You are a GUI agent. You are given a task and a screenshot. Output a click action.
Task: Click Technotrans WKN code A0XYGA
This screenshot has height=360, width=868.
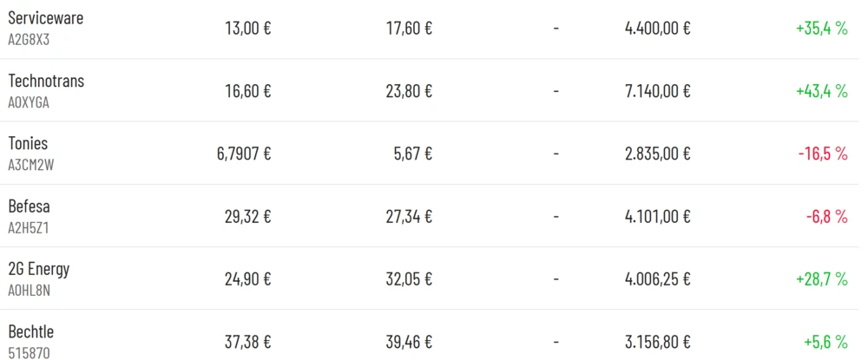(30, 102)
